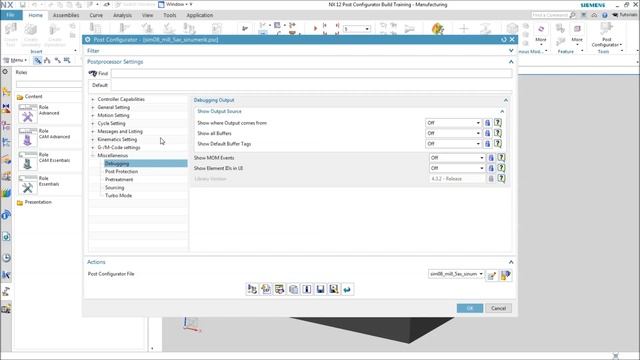Click lock icon for Show where Output comes from
This screenshot has height=360, width=640.
point(487,123)
